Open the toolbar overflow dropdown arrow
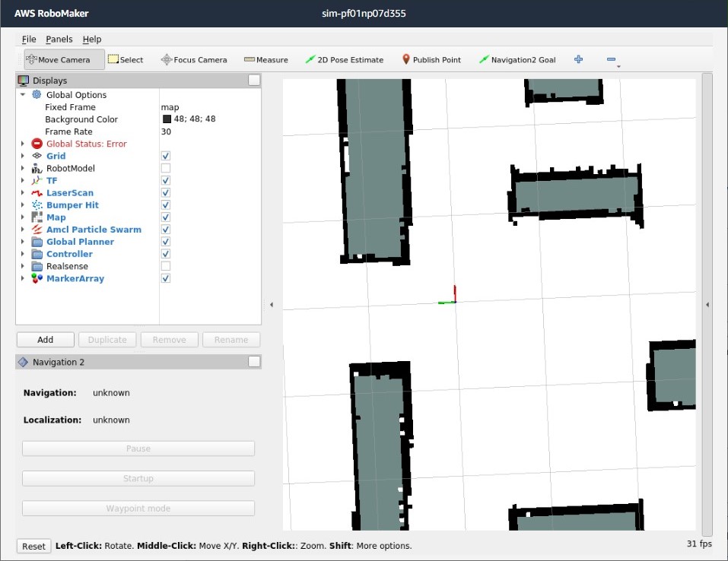Viewport: 728px width, 561px height. 618,67
